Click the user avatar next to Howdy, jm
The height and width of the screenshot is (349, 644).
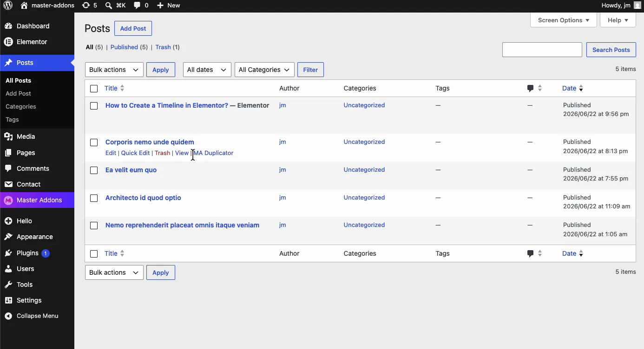tap(637, 6)
